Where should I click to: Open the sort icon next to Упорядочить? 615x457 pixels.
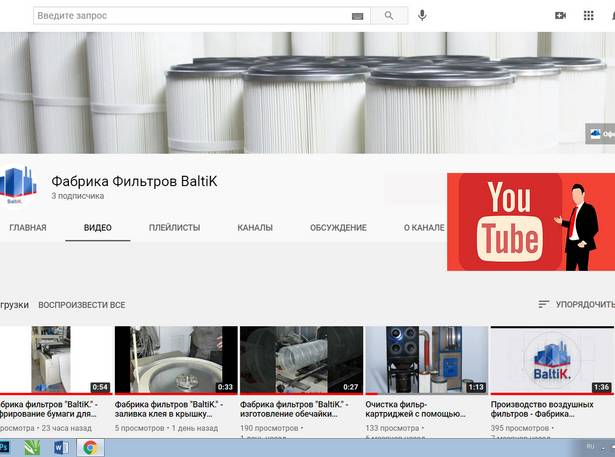(543, 304)
